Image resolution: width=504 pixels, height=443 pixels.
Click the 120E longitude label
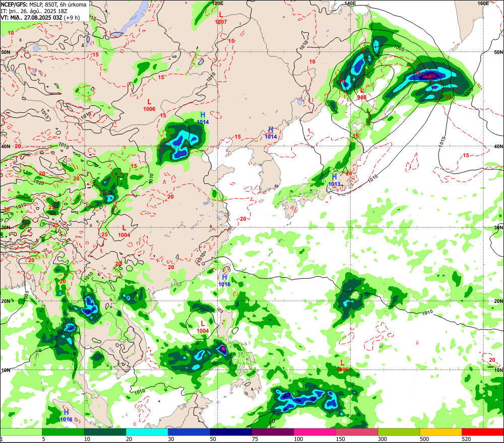point(218,3)
